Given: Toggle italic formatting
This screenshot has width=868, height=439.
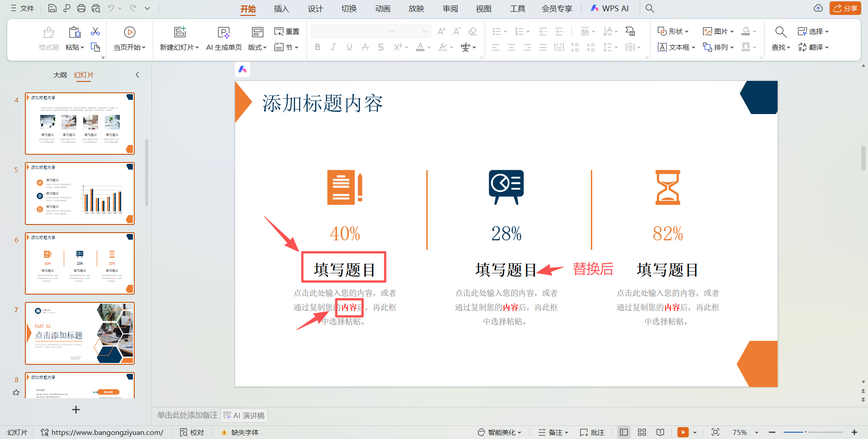Looking at the screenshot, I should click(333, 47).
